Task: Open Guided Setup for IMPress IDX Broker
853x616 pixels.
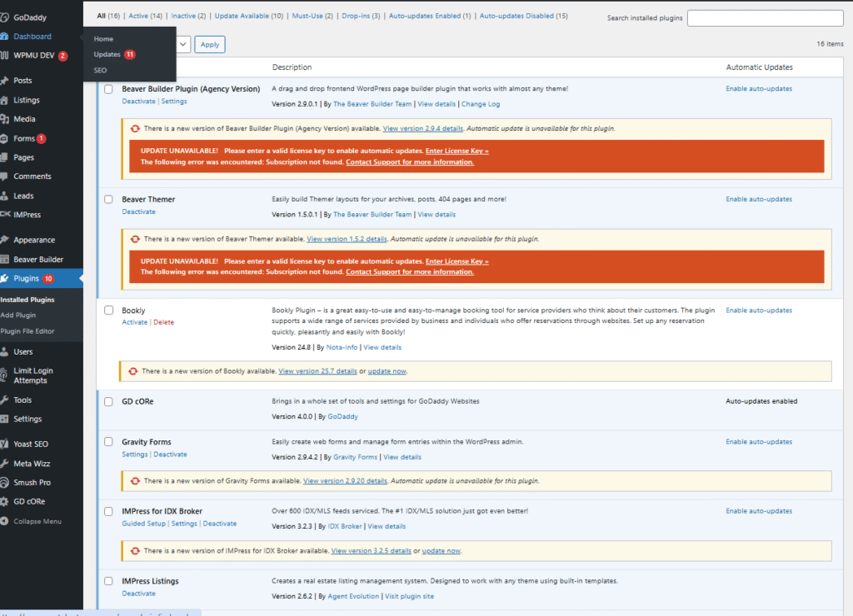Action: click(x=143, y=524)
